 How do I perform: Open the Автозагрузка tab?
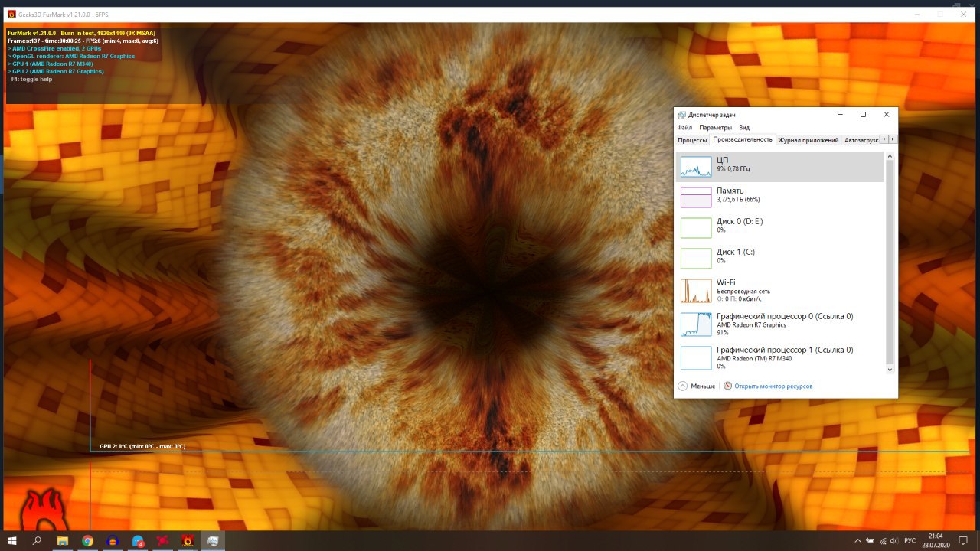pos(861,140)
